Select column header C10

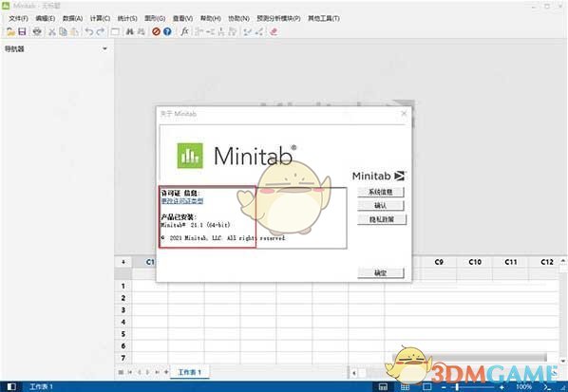475,262
